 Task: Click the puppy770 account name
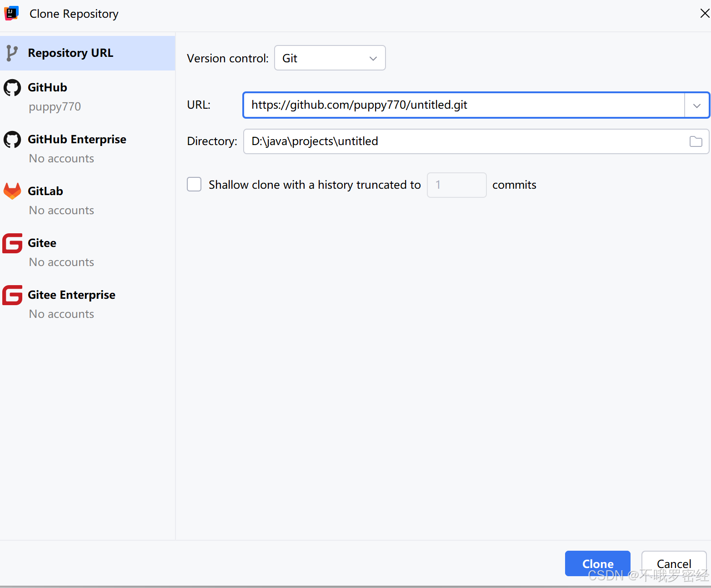(55, 107)
